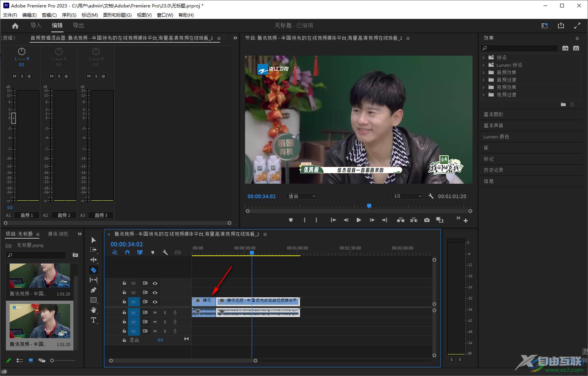Toggle insert sequences as nests
588x376 pixels.
click(x=115, y=252)
